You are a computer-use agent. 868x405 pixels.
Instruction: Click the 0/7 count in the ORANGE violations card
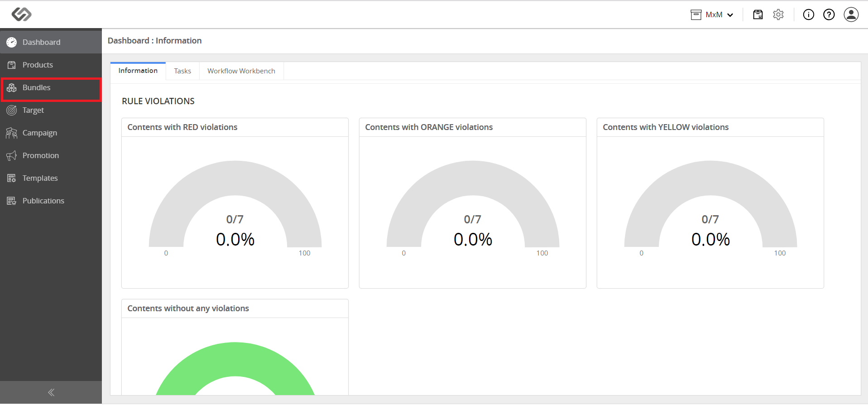pyautogui.click(x=473, y=220)
